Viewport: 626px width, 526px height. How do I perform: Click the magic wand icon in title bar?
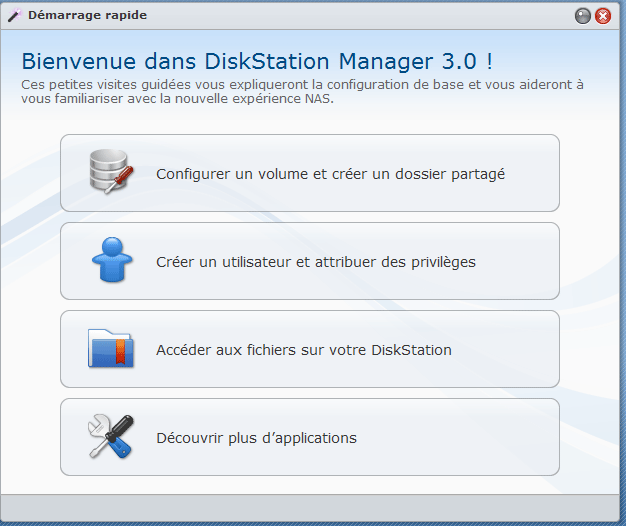point(14,16)
